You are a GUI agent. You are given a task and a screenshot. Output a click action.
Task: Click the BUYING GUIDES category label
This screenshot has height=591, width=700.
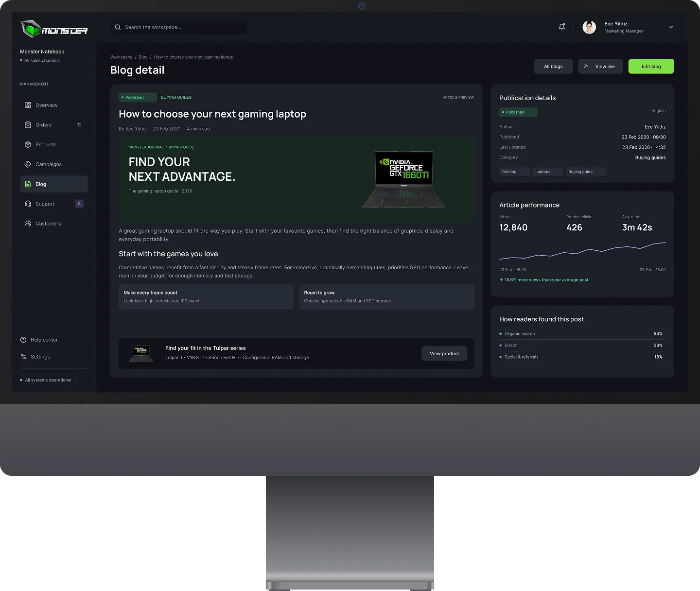click(176, 97)
